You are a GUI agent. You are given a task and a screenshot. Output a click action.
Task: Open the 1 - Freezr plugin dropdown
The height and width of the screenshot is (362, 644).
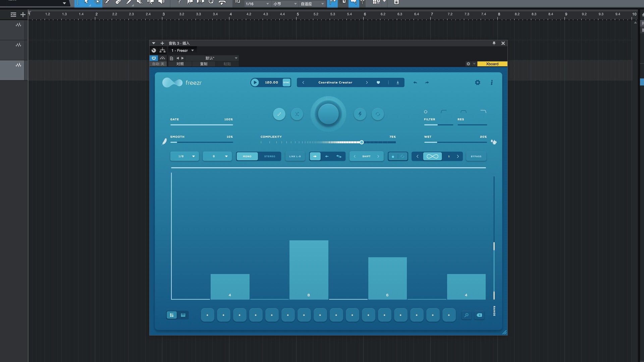pos(183,51)
